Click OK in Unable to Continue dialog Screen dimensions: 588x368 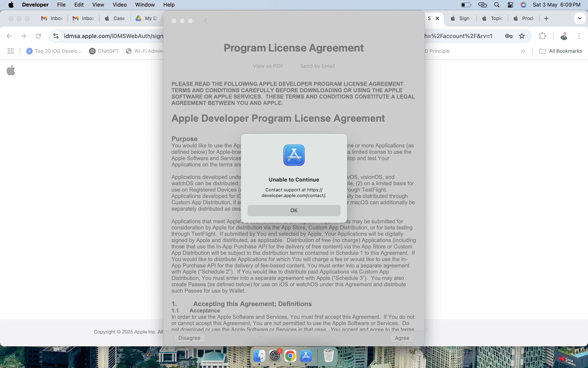[x=294, y=210]
